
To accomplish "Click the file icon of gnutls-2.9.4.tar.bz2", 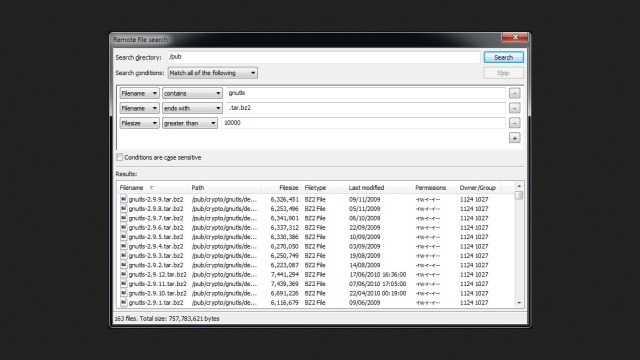I will [x=123, y=246].
